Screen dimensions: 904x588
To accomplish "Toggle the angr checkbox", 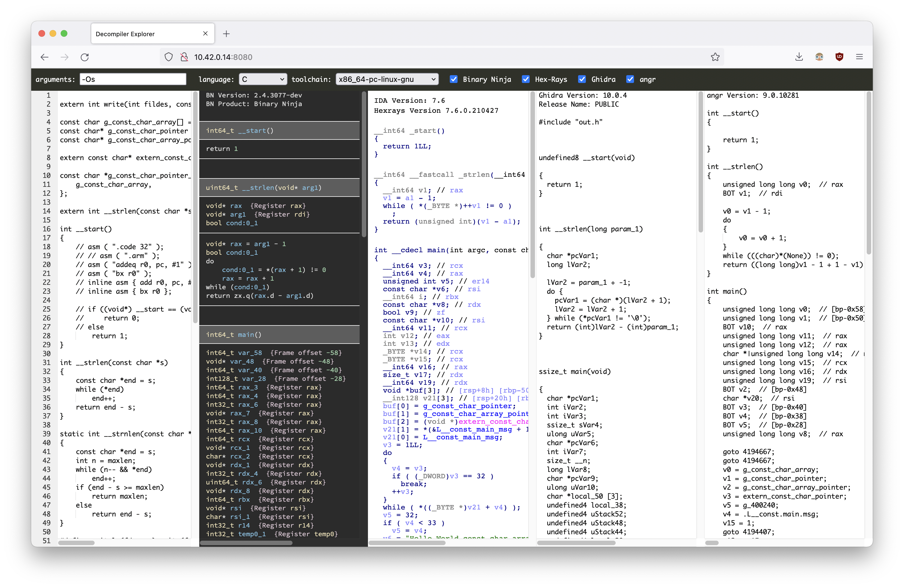I will point(630,79).
